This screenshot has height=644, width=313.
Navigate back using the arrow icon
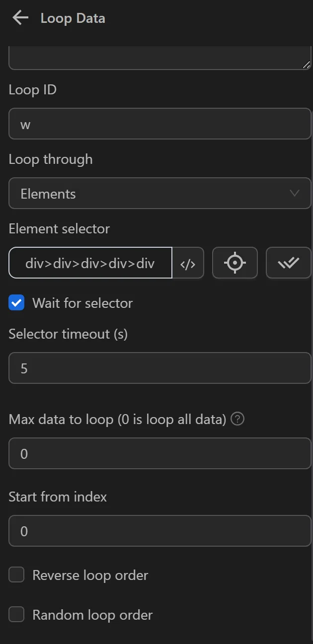19,17
